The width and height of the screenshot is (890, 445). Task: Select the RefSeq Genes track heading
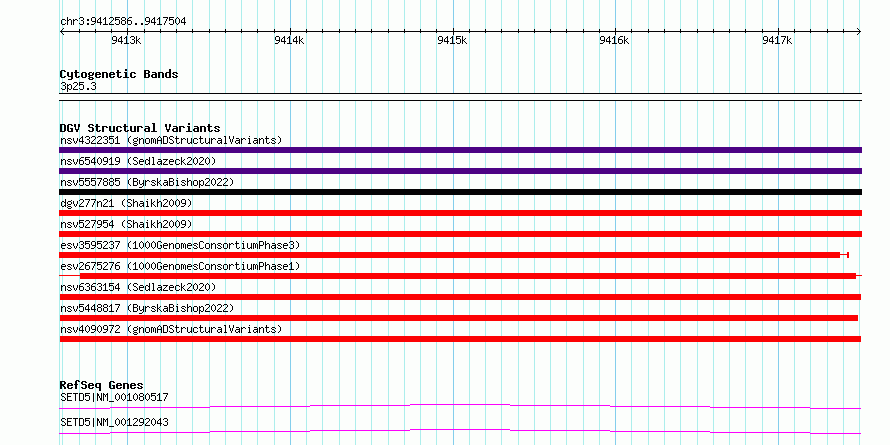point(101,385)
